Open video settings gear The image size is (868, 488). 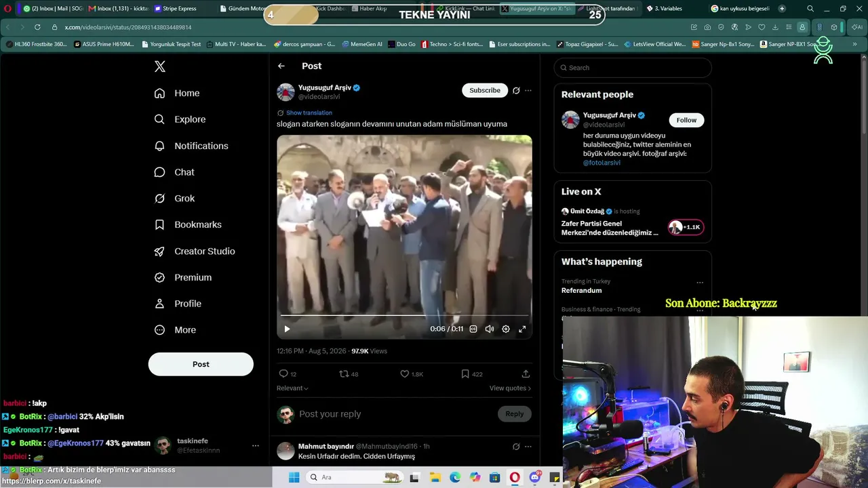[x=506, y=329]
